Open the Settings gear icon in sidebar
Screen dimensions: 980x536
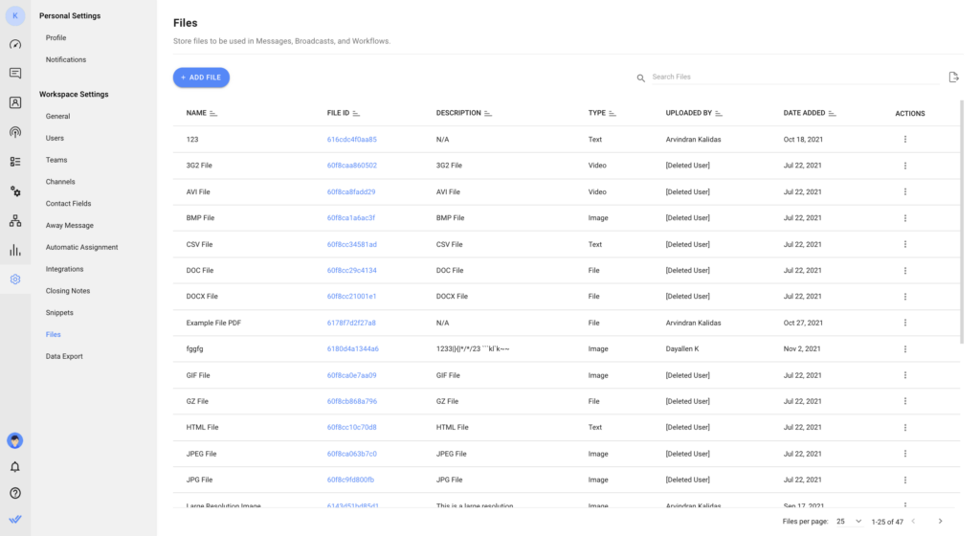coord(15,279)
